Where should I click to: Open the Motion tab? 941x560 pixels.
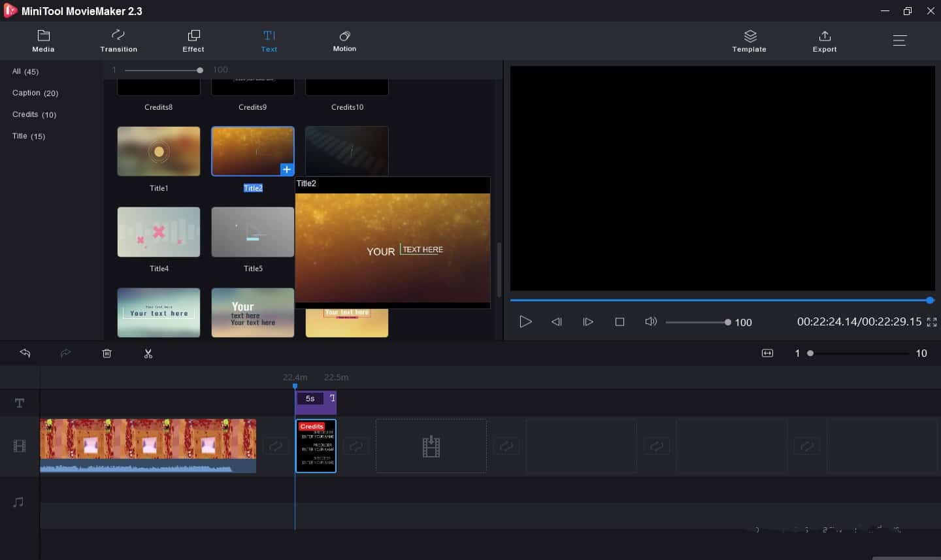coord(344,41)
